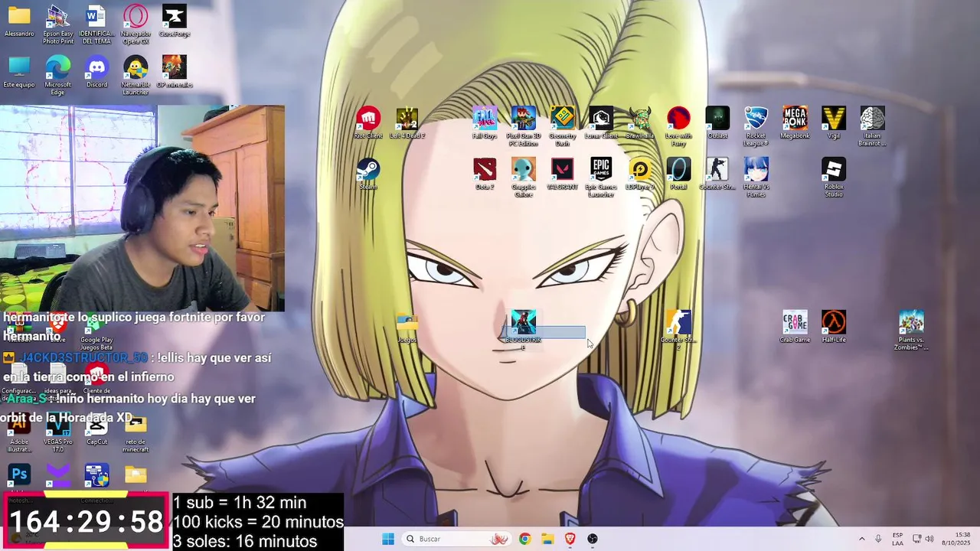This screenshot has height=551, width=980.
Task: Select the VEGAS Pro 17.0 shortcut
Action: coord(58,432)
